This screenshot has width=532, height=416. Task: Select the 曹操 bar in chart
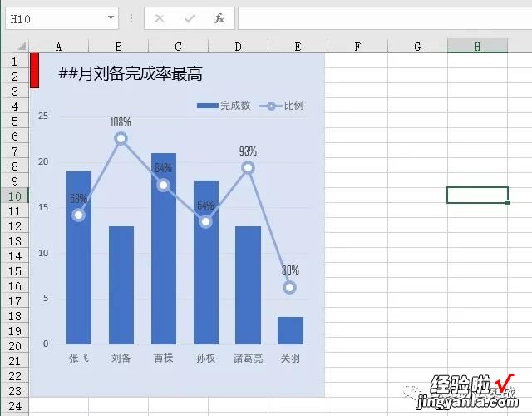coord(164,249)
